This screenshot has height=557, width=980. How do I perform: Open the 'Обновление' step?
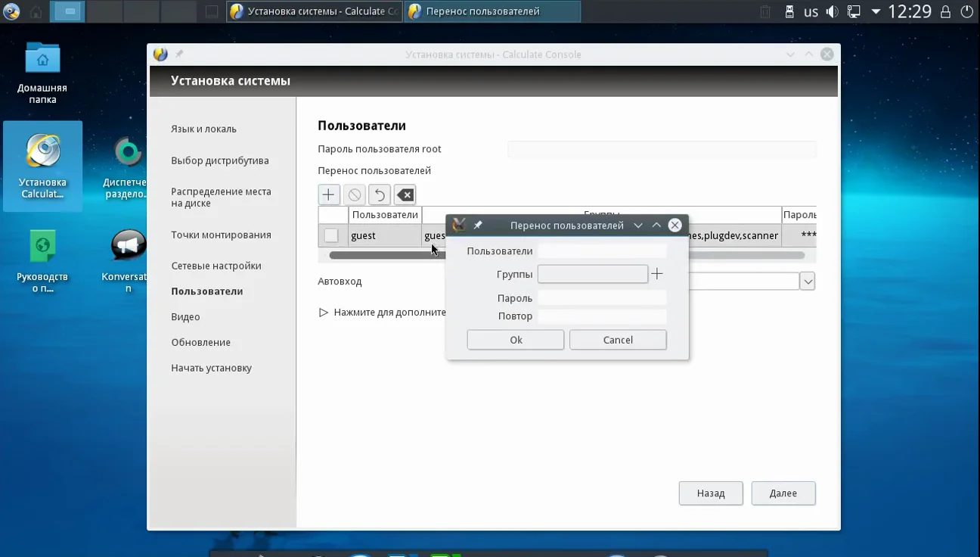pyautogui.click(x=200, y=342)
